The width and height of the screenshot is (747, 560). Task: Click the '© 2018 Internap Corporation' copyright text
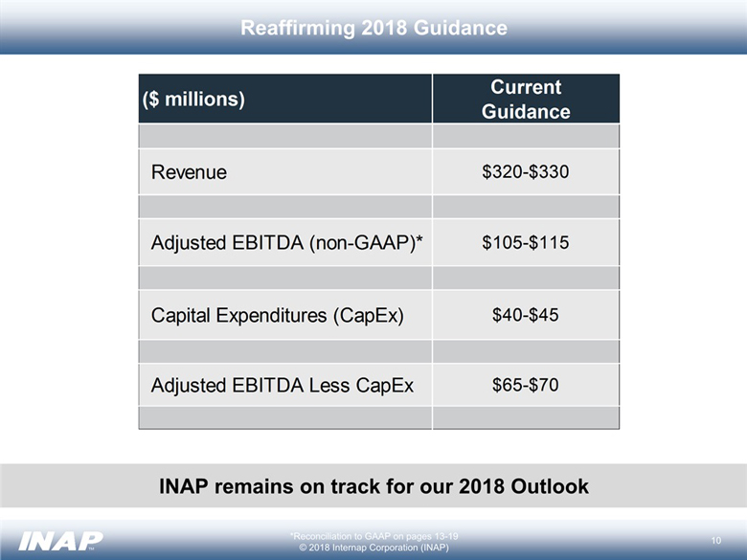373,548
